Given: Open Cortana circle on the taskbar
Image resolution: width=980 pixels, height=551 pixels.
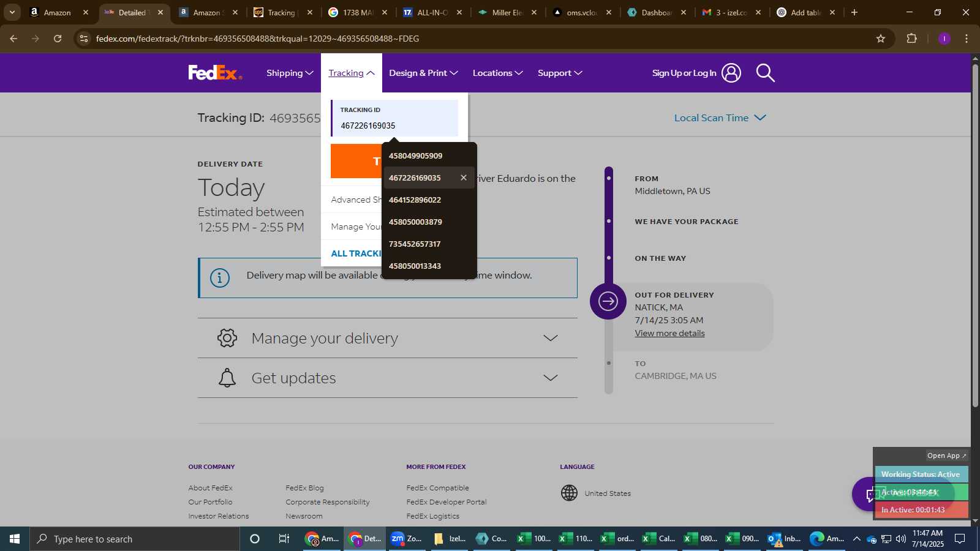Looking at the screenshot, I should pyautogui.click(x=255, y=539).
